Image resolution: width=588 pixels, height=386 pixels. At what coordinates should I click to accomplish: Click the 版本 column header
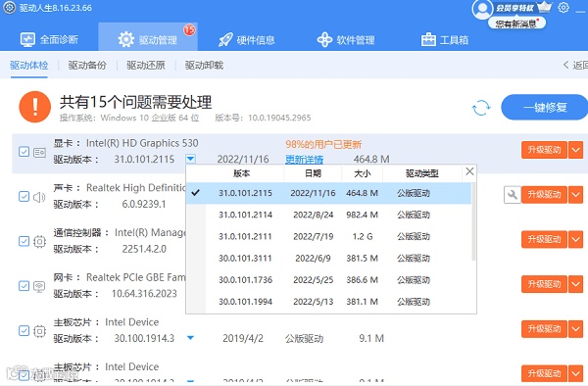(x=241, y=173)
